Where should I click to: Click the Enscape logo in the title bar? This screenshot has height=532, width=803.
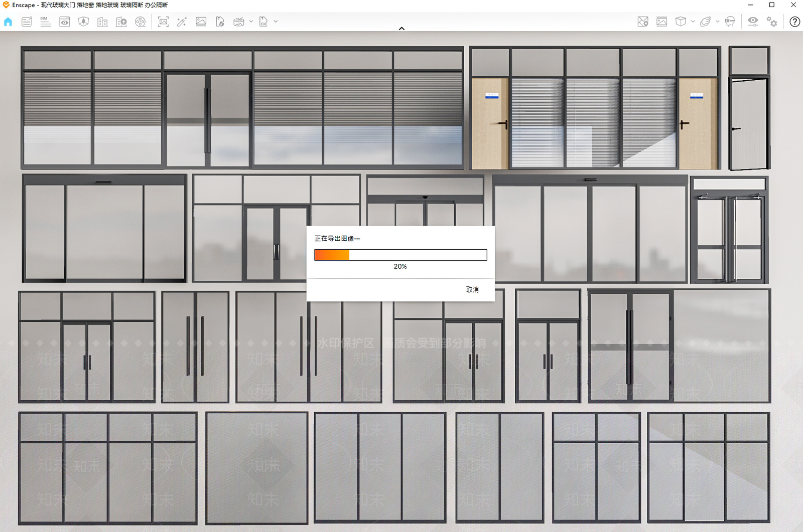(6, 5)
